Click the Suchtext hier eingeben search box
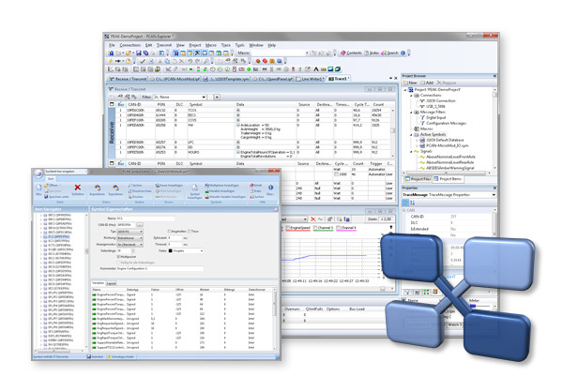Screen dimensions: 563x392 66,172
